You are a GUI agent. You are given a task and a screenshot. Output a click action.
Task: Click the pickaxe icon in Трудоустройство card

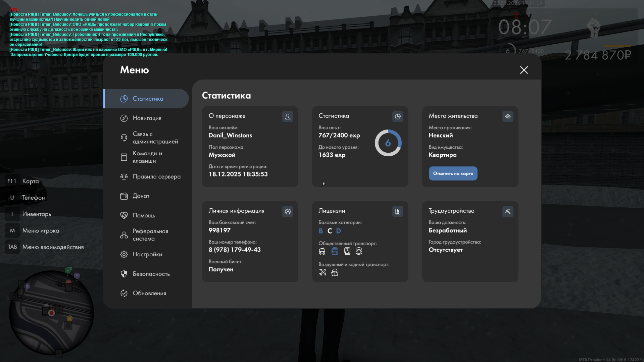(508, 211)
